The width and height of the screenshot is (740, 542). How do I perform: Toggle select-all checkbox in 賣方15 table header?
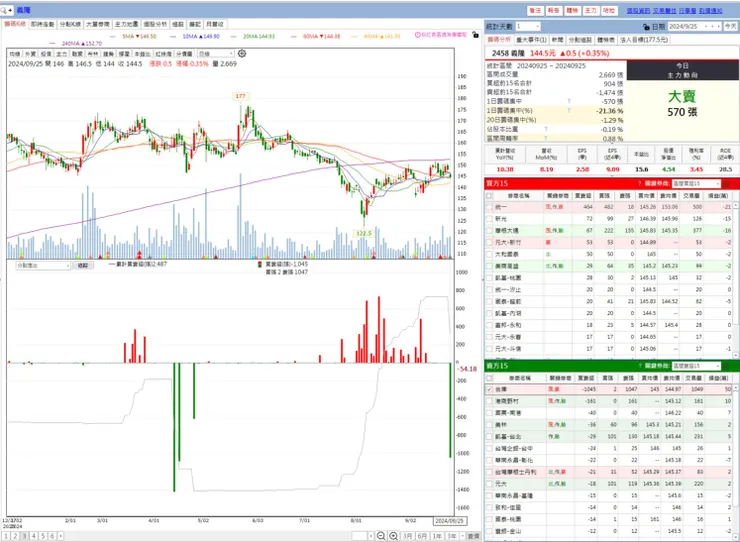489,378
